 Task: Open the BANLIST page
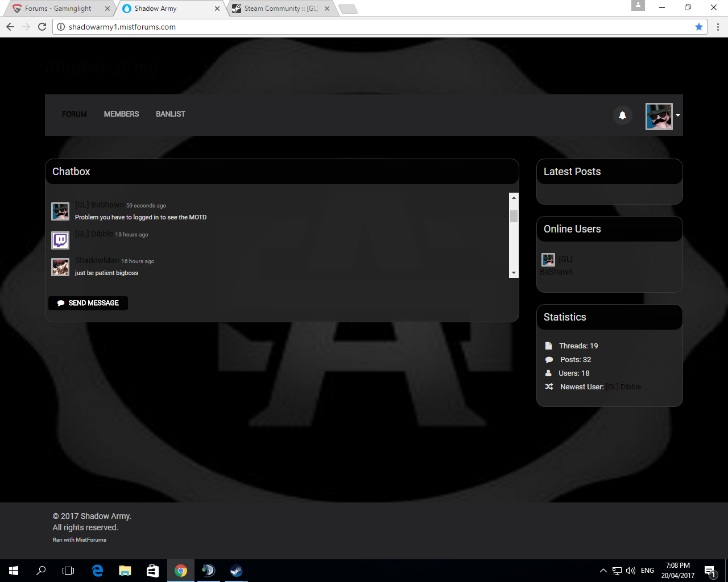coord(171,114)
